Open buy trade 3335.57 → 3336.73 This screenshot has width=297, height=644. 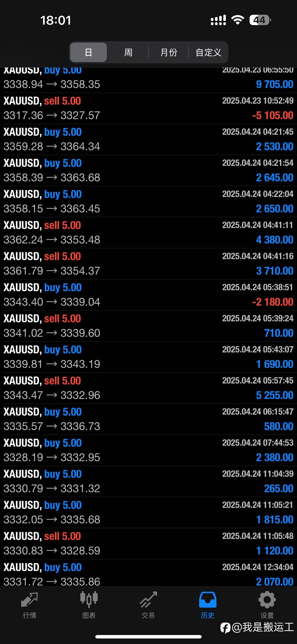pos(148,419)
